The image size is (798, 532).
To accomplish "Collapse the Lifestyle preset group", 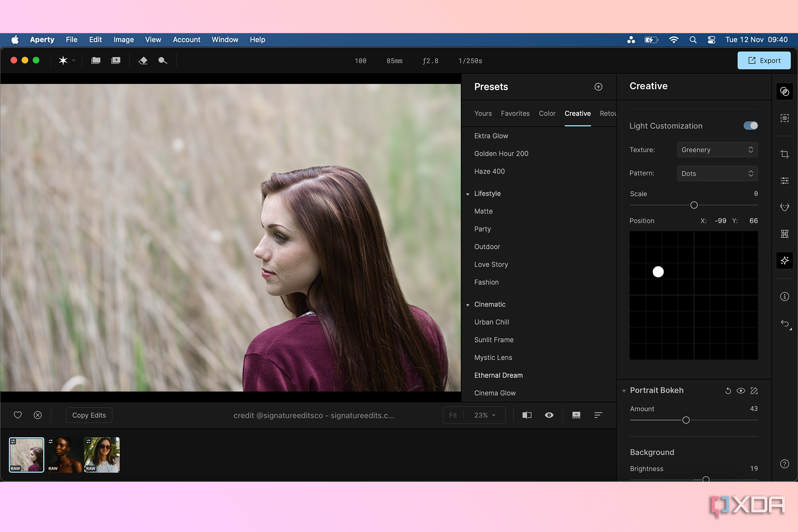I will coord(468,194).
